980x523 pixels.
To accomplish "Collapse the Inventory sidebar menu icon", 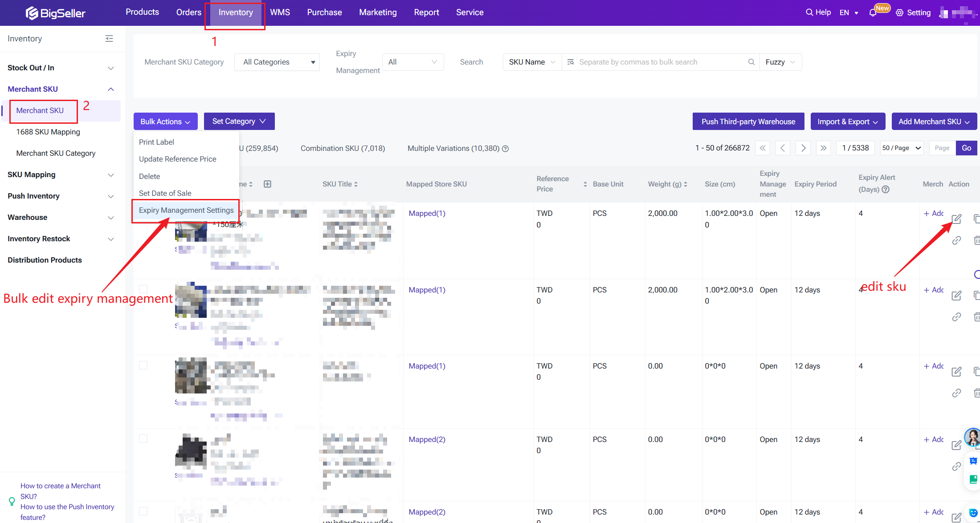I will click(109, 39).
